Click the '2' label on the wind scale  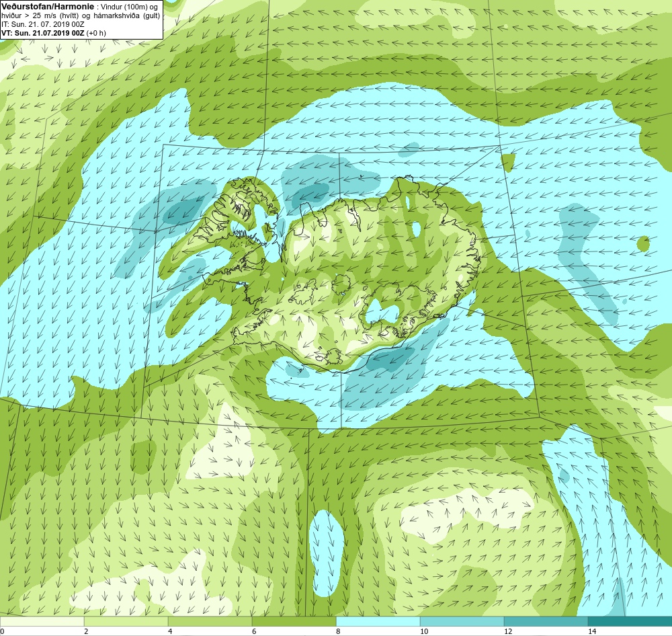[86, 631]
